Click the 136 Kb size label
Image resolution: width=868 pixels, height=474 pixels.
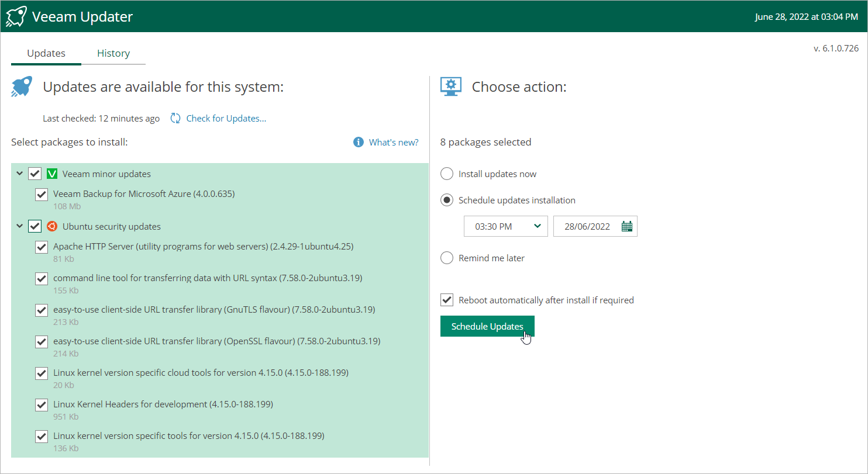click(66, 448)
